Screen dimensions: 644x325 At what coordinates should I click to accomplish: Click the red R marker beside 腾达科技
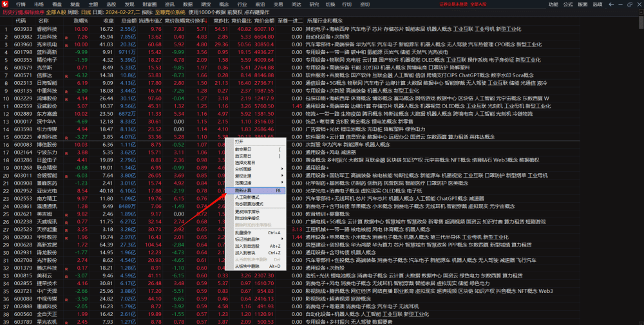[66, 268]
